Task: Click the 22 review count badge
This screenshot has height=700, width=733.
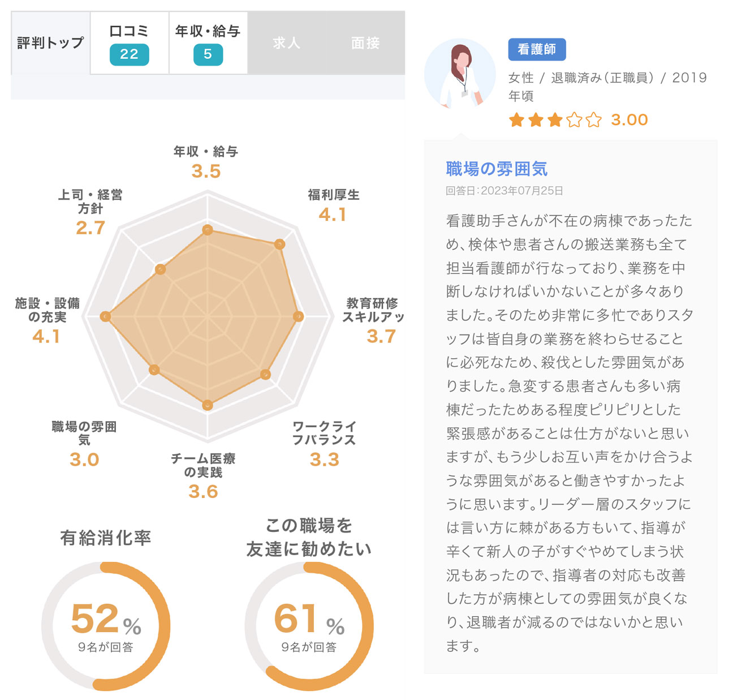Action: (x=129, y=54)
